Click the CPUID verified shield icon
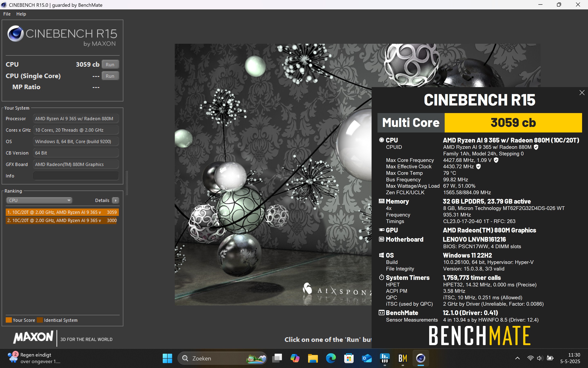 [x=536, y=147]
